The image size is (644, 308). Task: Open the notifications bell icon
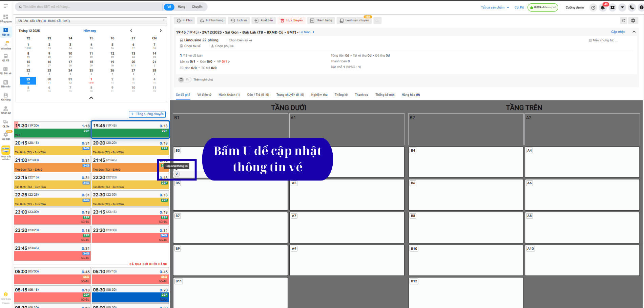(603, 7)
